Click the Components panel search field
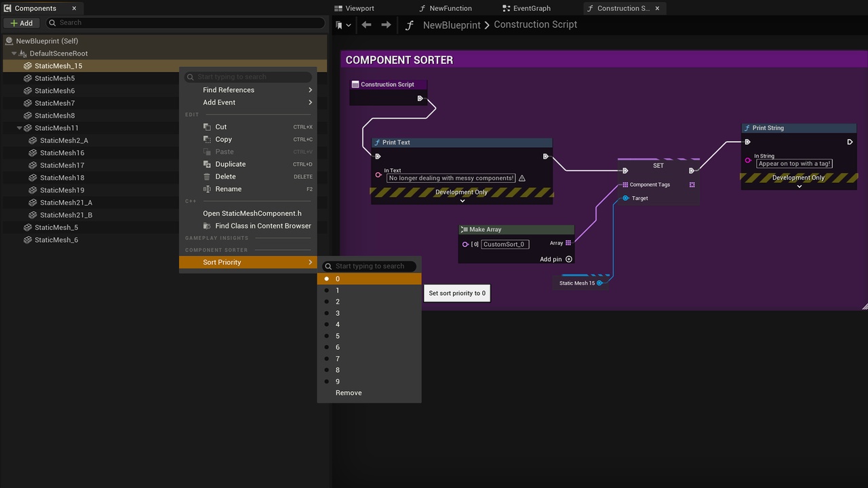Screen dimensions: 868x488 (x=185, y=23)
